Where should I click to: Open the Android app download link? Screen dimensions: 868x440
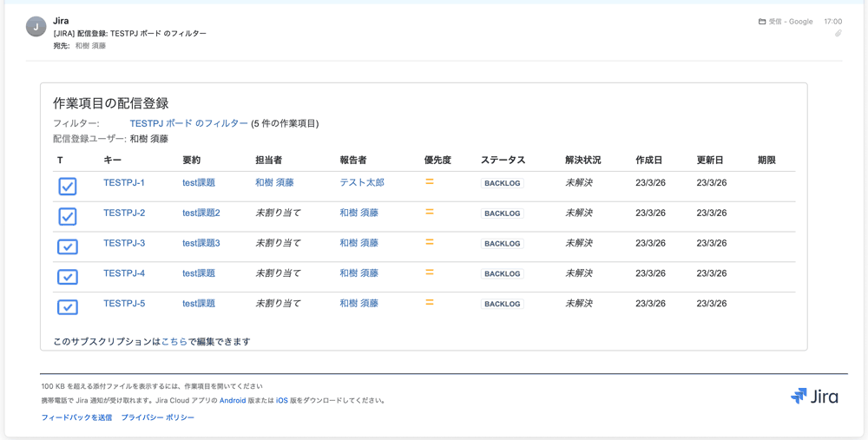tap(233, 401)
